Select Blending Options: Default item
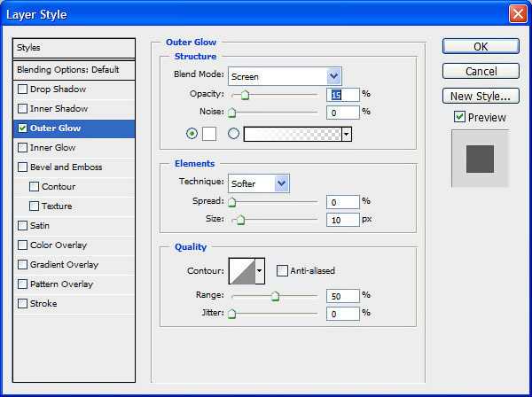 74,69
